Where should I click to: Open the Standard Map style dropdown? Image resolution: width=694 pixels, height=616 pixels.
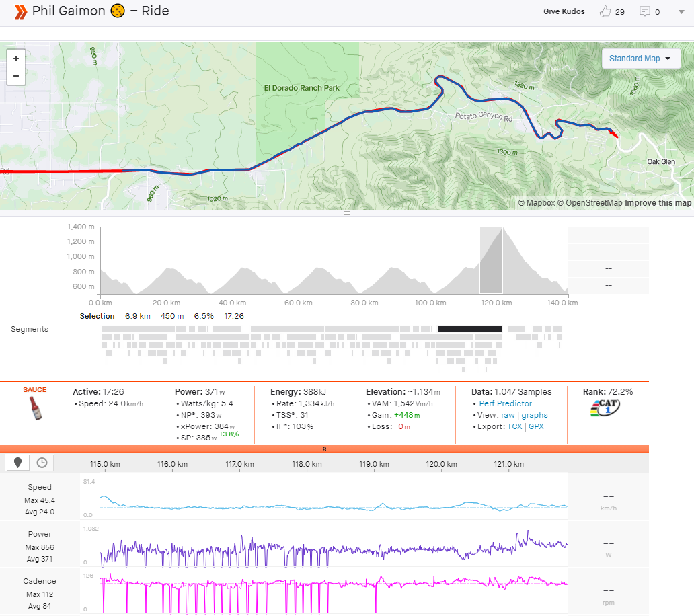(640, 59)
